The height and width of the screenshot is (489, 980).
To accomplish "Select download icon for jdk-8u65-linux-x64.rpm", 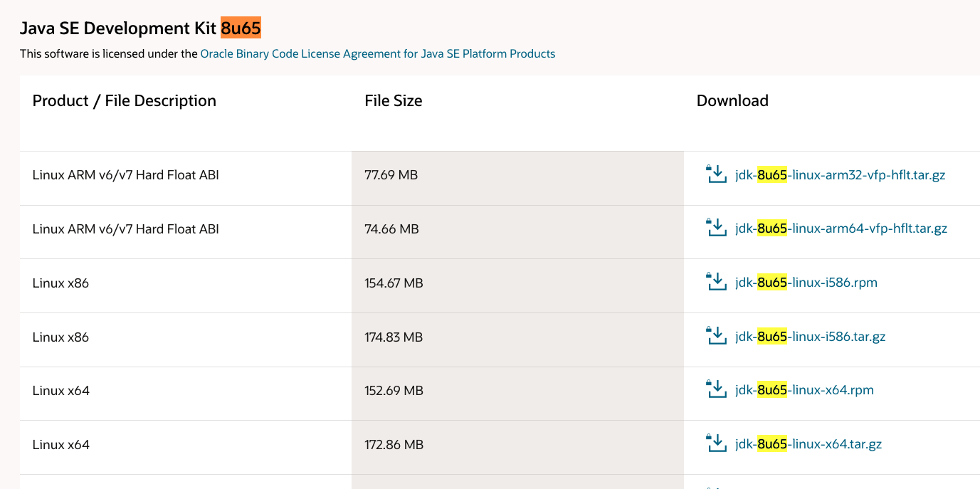I will tap(716, 390).
